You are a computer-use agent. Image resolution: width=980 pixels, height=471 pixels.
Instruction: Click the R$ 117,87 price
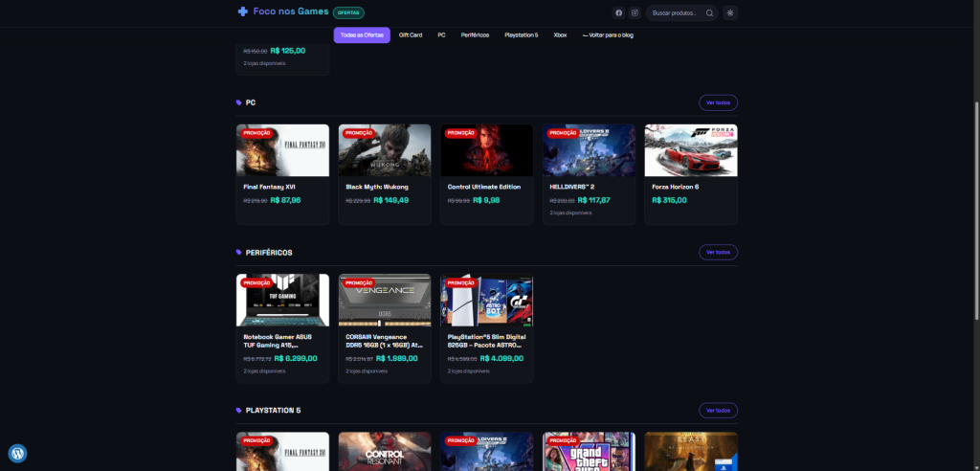tap(594, 200)
